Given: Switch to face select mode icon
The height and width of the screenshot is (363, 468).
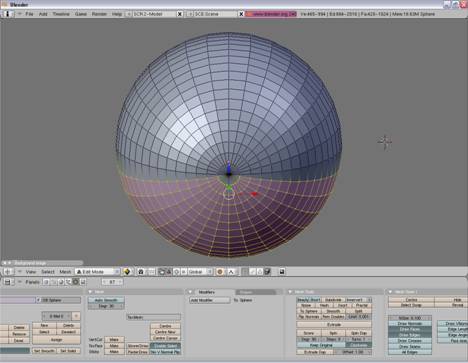Looking at the screenshot, I should [260, 272].
